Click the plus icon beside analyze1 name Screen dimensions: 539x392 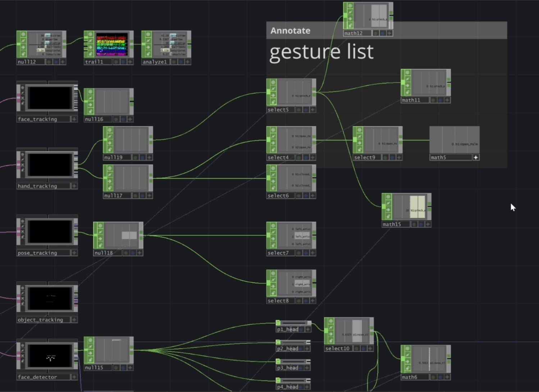(x=187, y=61)
